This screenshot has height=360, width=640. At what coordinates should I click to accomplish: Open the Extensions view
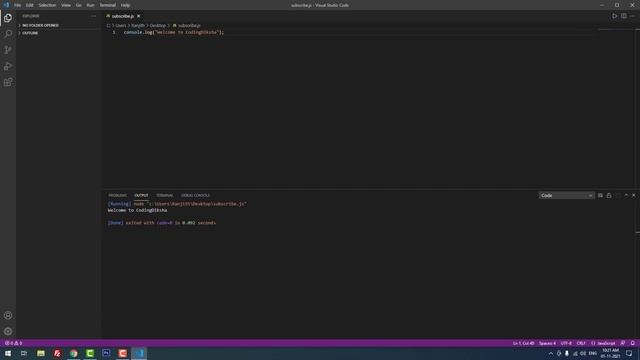pos(8,82)
